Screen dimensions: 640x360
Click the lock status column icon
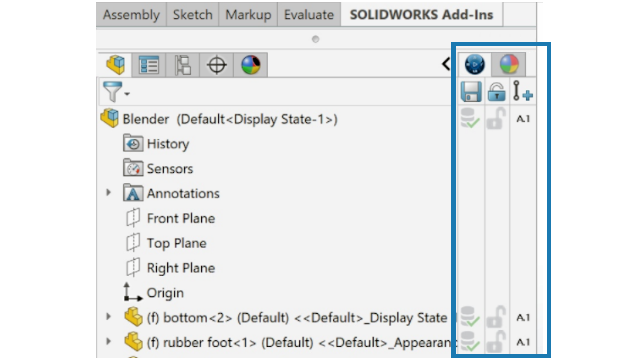pyautogui.click(x=496, y=91)
